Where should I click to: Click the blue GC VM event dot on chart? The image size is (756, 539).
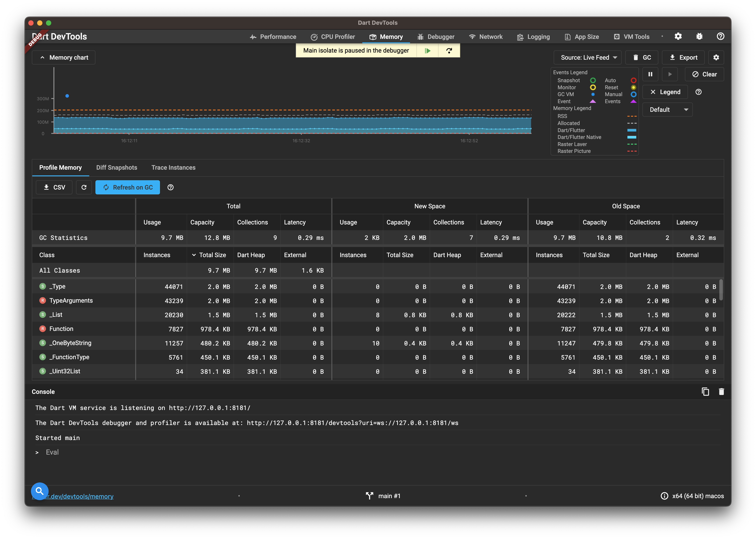tap(67, 96)
